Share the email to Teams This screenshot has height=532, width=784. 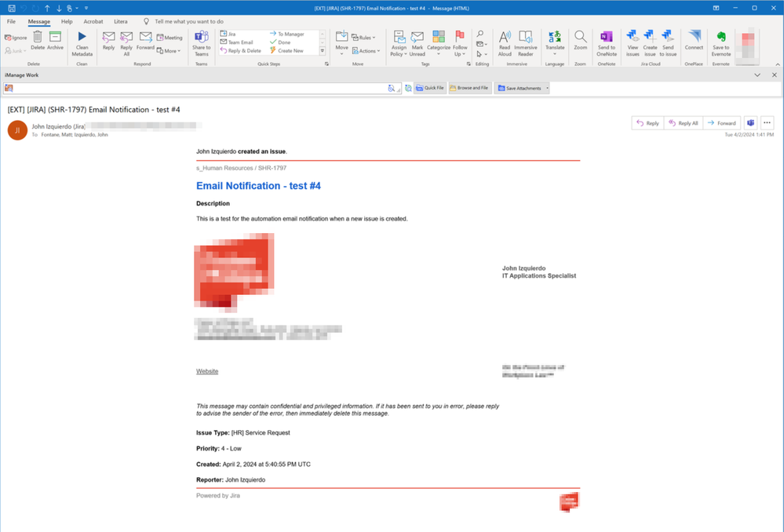click(x=202, y=44)
